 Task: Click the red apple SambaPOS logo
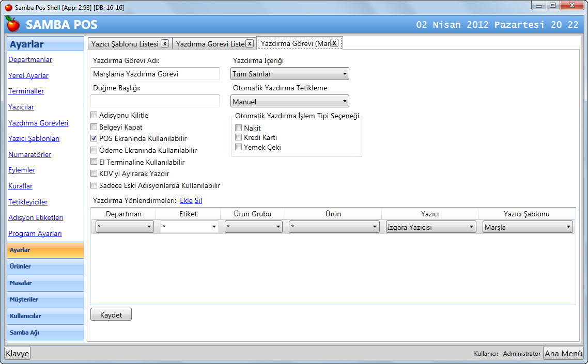coord(13,24)
